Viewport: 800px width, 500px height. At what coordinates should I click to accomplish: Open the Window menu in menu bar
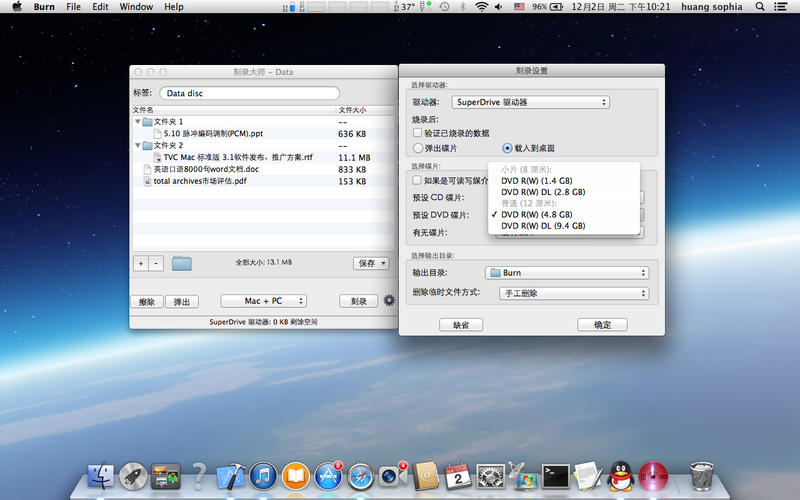tap(136, 7)
